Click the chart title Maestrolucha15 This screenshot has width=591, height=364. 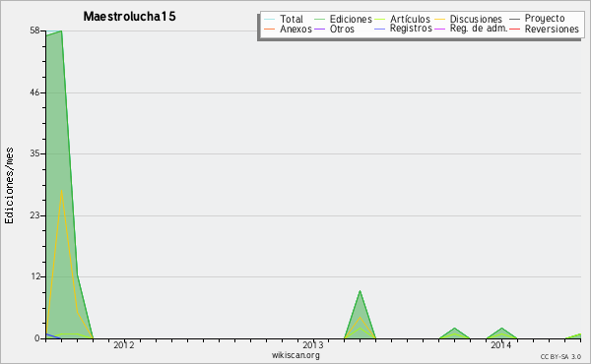coord(129,17)
